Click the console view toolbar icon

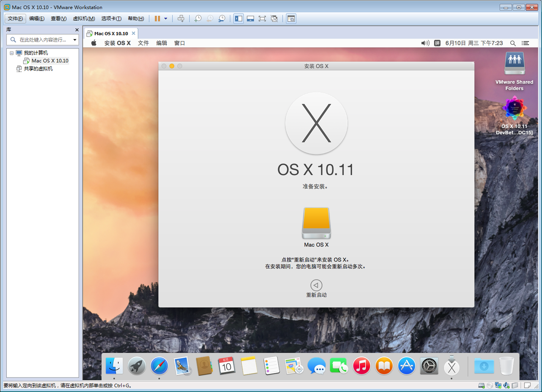point(291,19)
